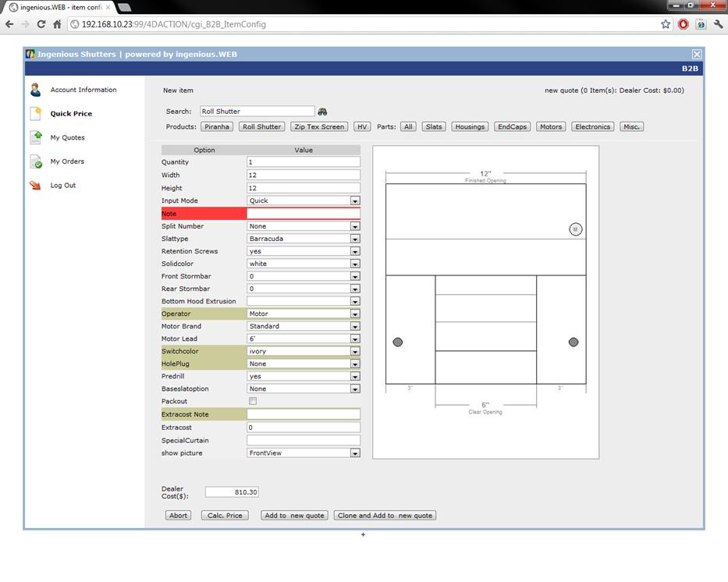Click the Log Out arrow icon
The width and height of the screenshot is (728, 582).
(36, 186)
